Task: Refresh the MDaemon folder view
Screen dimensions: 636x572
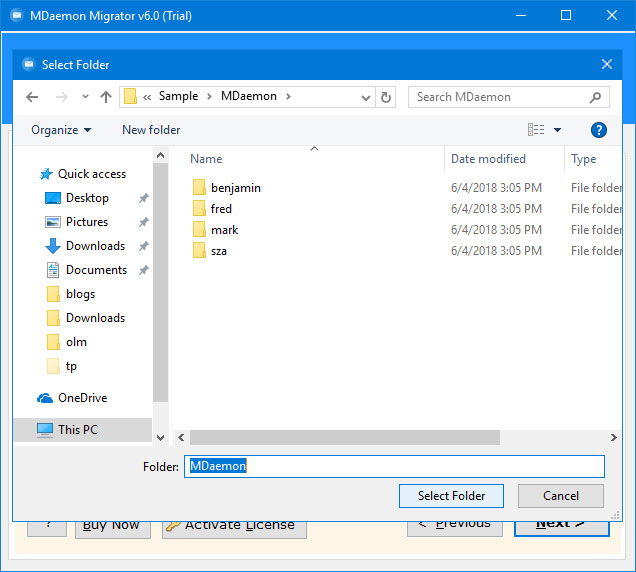Action: (386, 97)
